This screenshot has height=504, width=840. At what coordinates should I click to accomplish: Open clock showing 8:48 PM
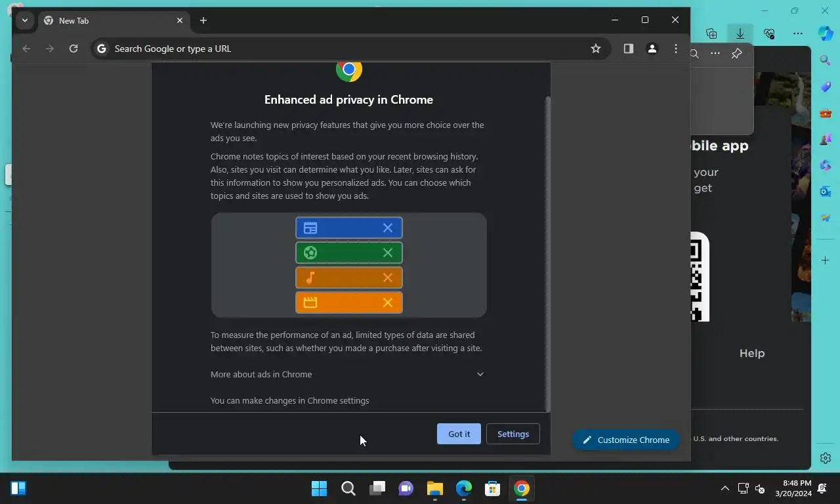793,488
